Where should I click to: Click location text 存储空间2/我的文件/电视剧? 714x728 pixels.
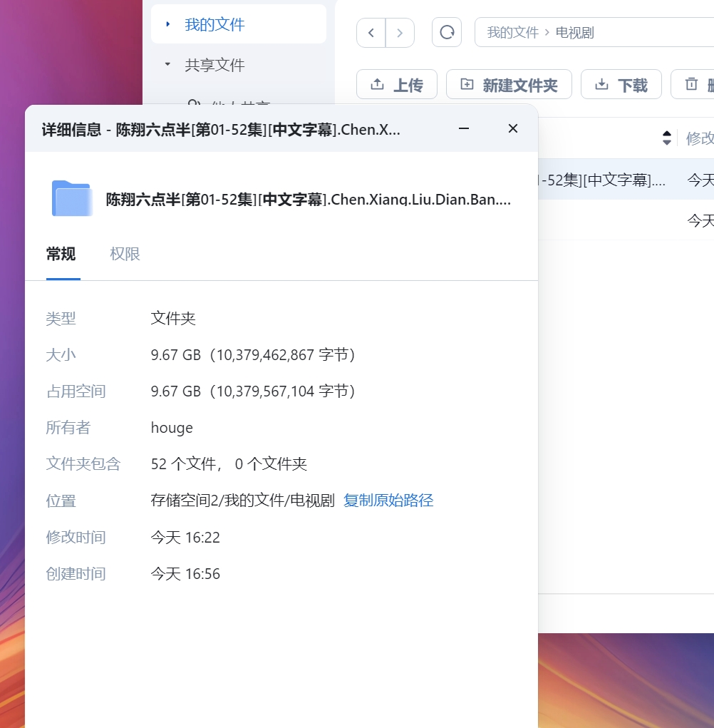click(x=243, y=500)
